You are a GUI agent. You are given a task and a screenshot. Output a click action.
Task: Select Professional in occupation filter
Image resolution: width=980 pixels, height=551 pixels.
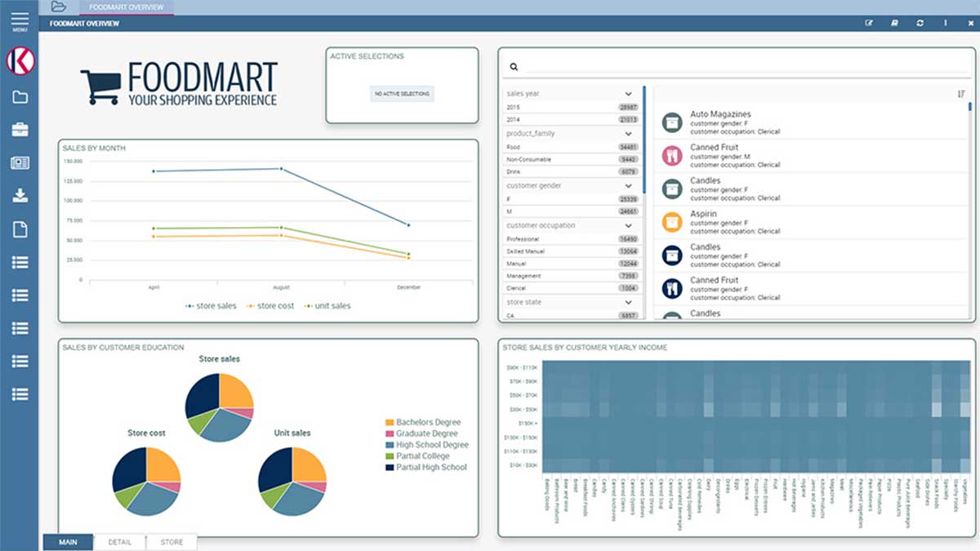tap(572, 239)
